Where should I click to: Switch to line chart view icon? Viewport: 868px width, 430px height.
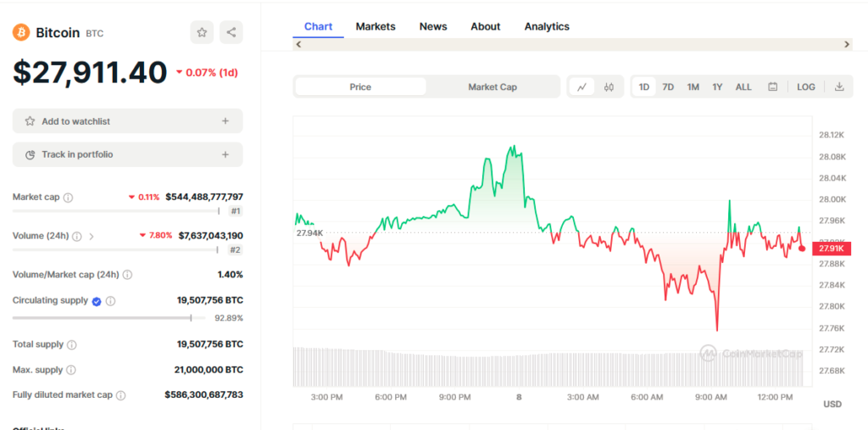pyautogui.click(x=581, y=87)
